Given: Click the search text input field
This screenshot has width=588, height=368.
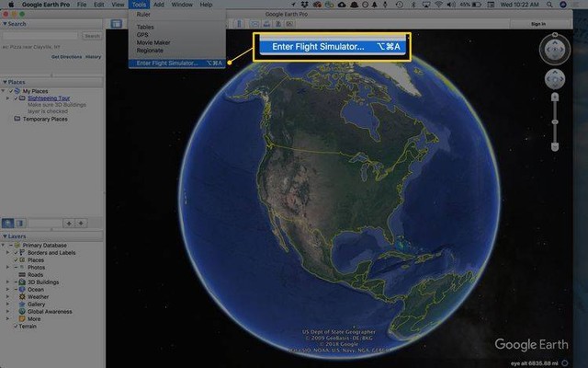Looking at the screenshot, I should (40, 36).
